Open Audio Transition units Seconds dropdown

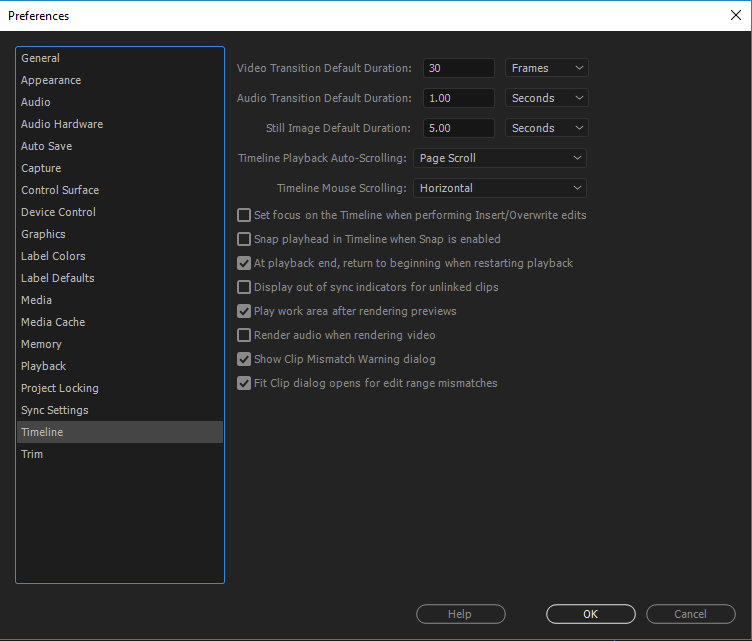tap(546, 98)
